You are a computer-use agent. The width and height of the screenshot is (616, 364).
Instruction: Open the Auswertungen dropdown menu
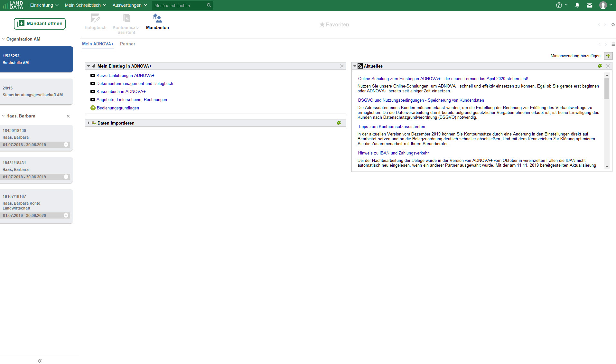(x=129, y=5)
